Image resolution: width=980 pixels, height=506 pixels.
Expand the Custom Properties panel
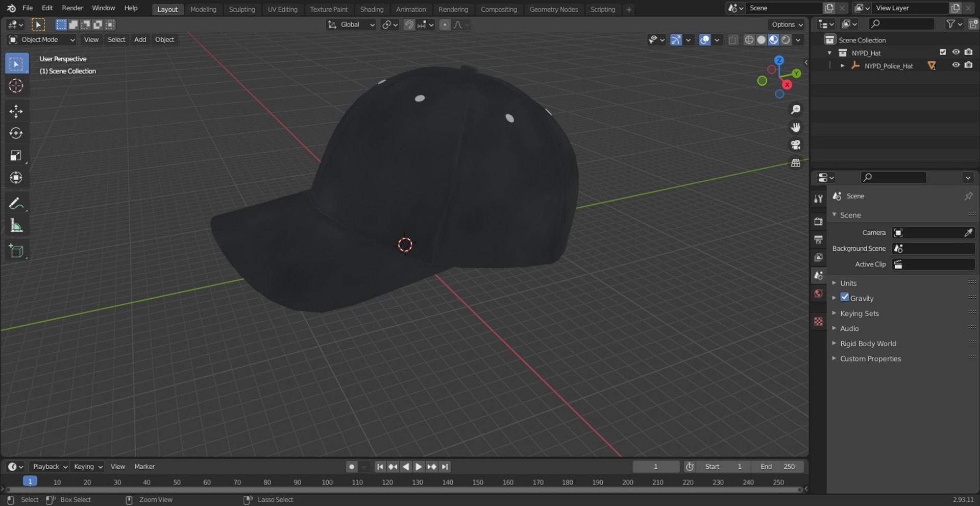pyautogui.click(x=870, y=359)
